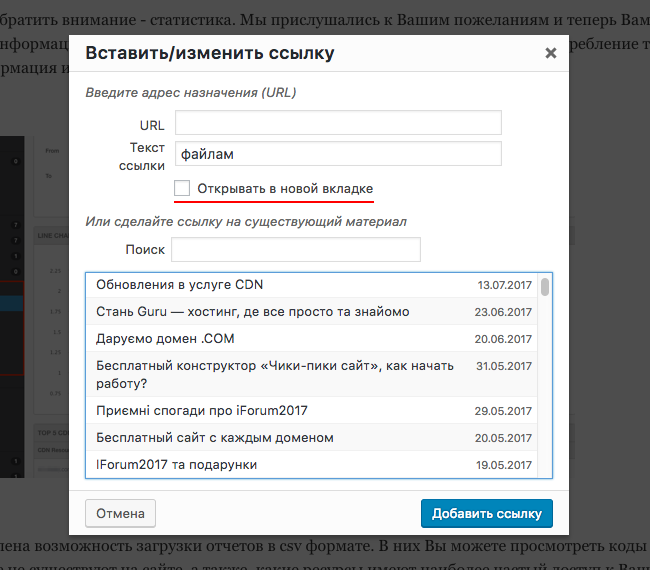Select Стань Guru хостинг article
650x570 pixels.
(252, 312)
